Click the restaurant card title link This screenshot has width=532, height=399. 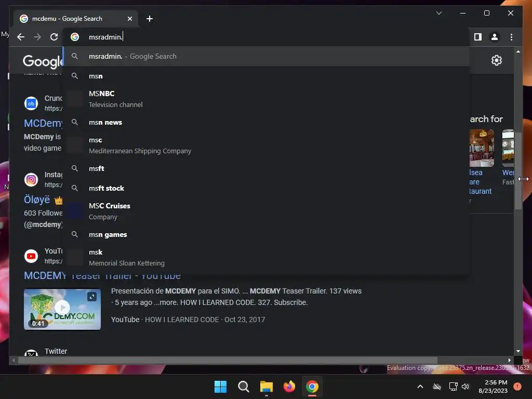(481, 182)
